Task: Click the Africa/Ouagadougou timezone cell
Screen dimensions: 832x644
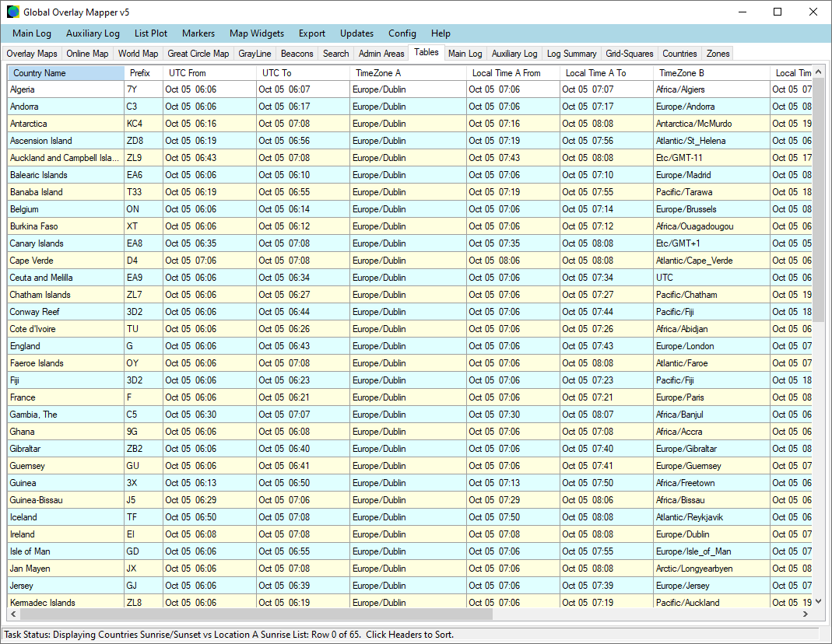Action: (711, 226)
